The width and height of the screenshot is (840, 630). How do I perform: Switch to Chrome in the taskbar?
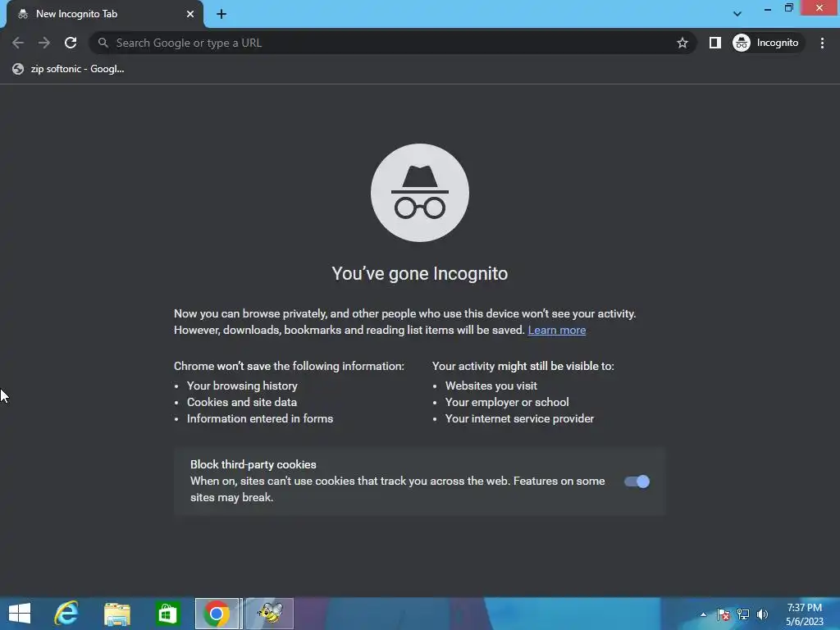click(x=217, y=614)
